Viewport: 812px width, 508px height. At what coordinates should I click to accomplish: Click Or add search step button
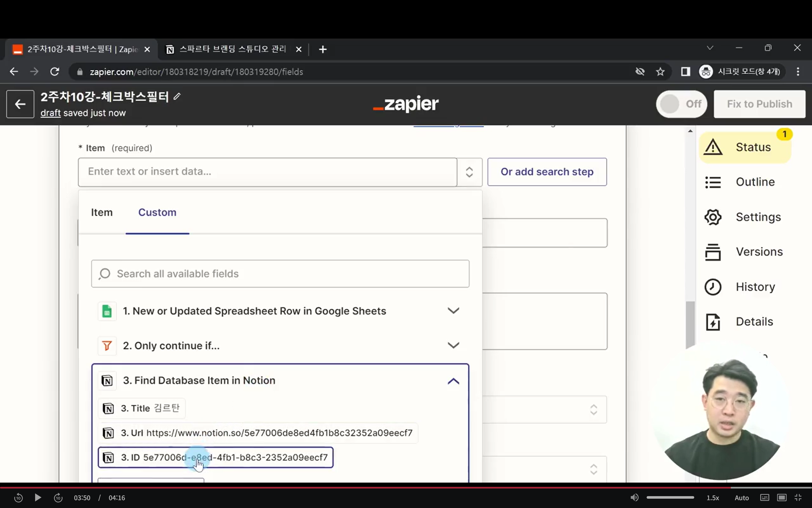[547, 172]
